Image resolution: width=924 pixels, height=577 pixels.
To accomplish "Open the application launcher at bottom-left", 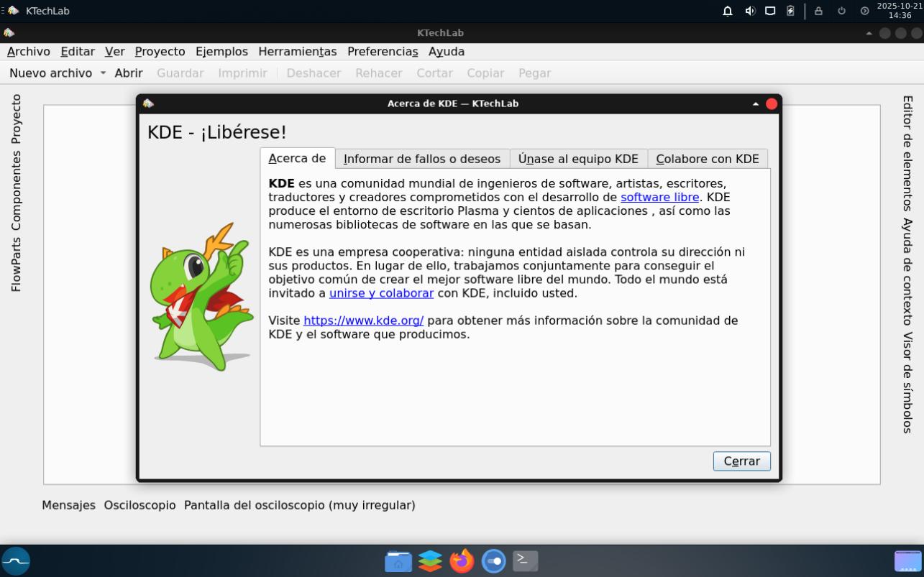I will pyautogui.click(x=16, y=560).
